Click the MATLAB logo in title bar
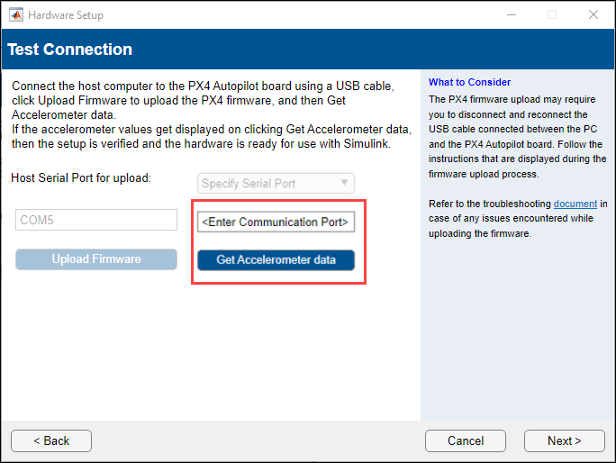This screenshot has width=616, height=463. 17,15
